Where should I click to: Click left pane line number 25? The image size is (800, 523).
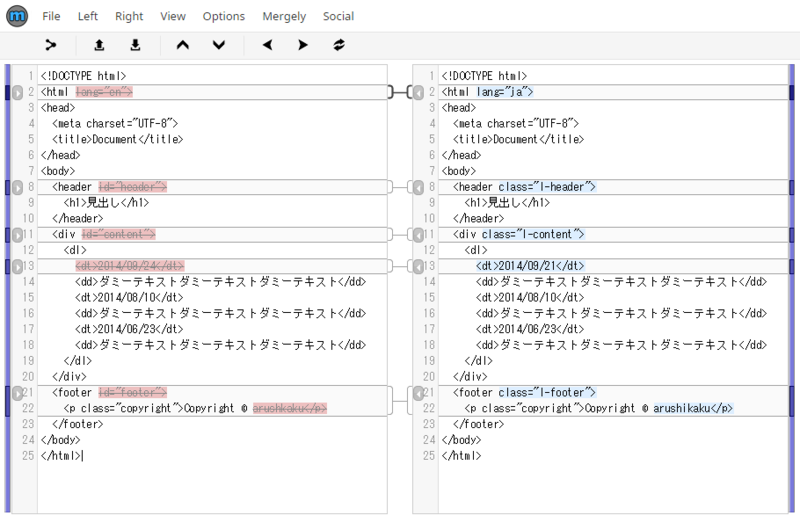(28, 456)
